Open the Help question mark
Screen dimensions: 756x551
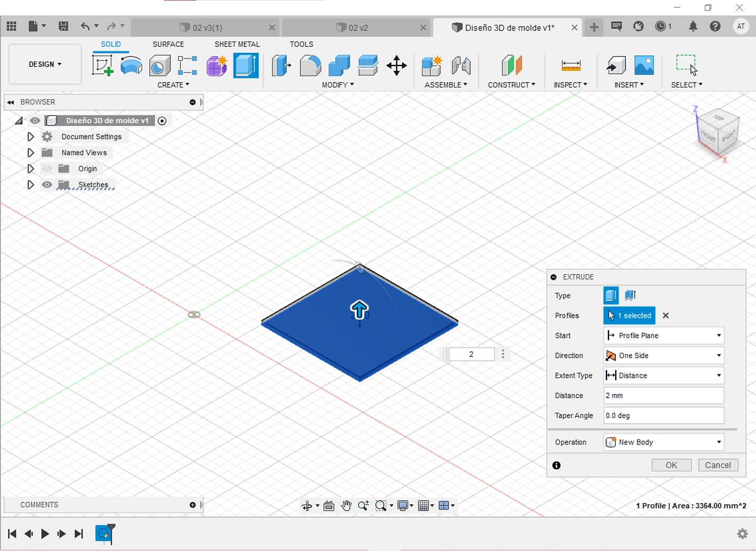715,26
